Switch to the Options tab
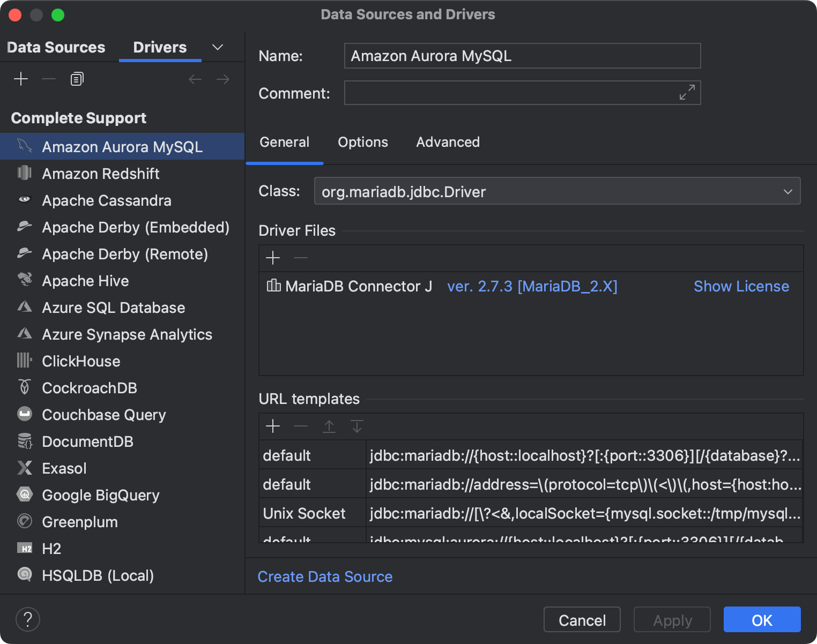The image size is (817, 644). pyautogui.click(x=363, y=142)
